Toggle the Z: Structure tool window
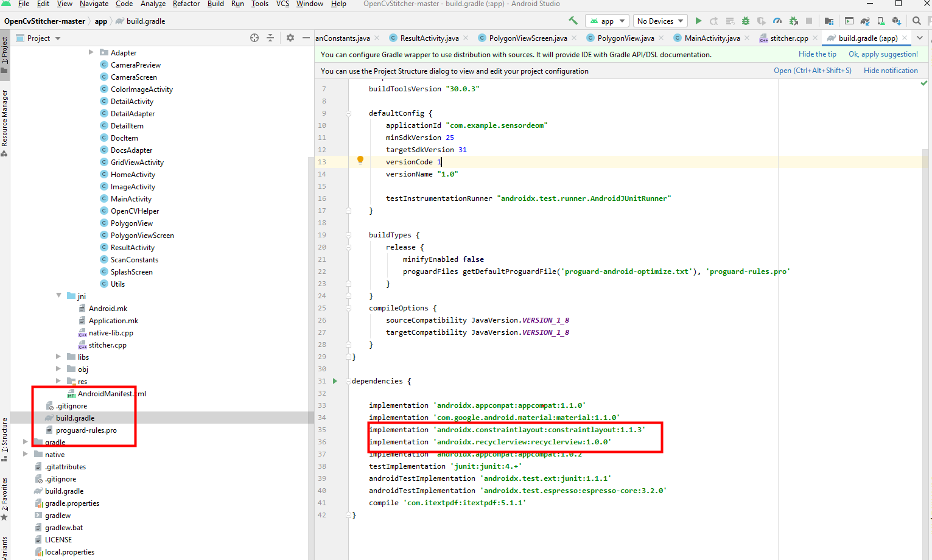Viewport: 932px width, 560px height. pos(4,439)
